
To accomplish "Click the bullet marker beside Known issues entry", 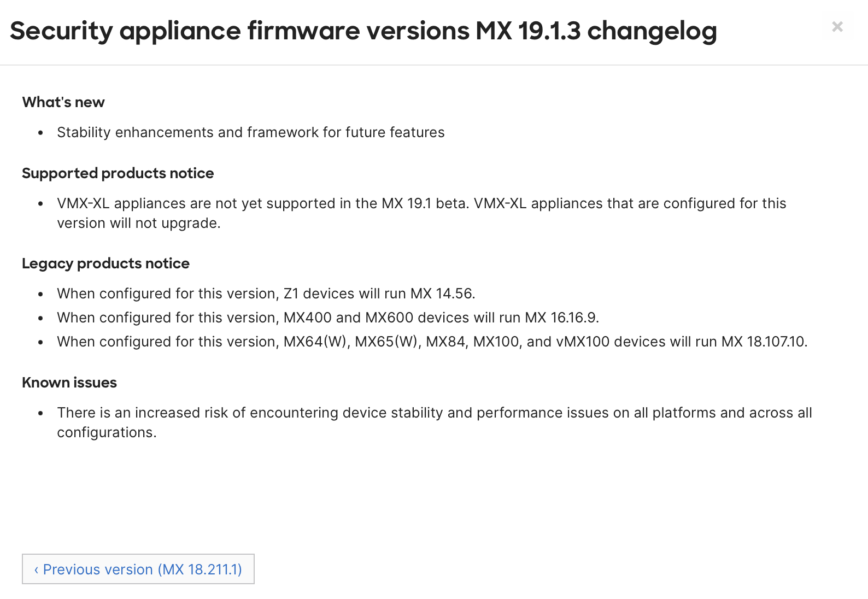I will [39, 413].
